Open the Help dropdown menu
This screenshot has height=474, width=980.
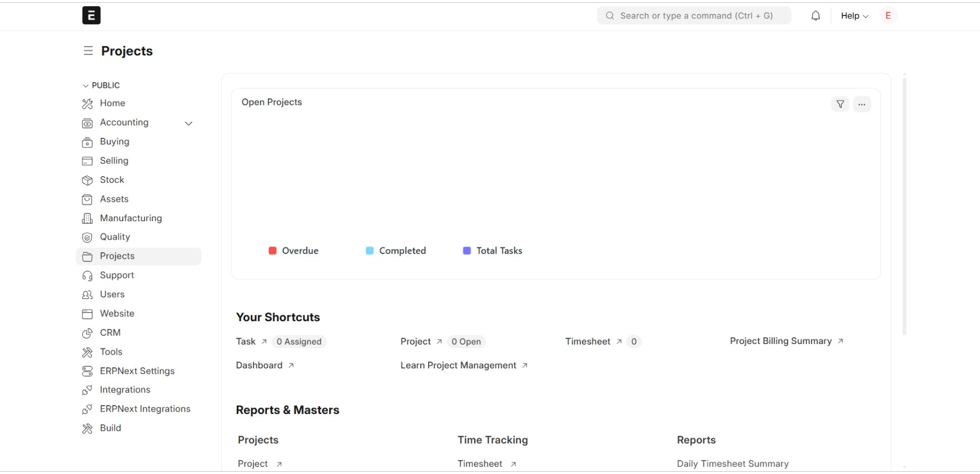pyautogui.click(x=854, y=16)
